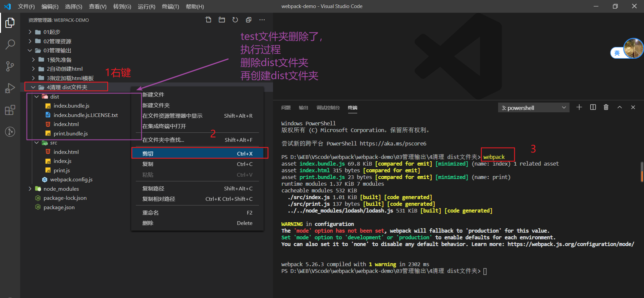Open the Git graph icon in activity bar
Viewport: 644px width, 298px height.
pyautogui.click(x=10, y=132)
